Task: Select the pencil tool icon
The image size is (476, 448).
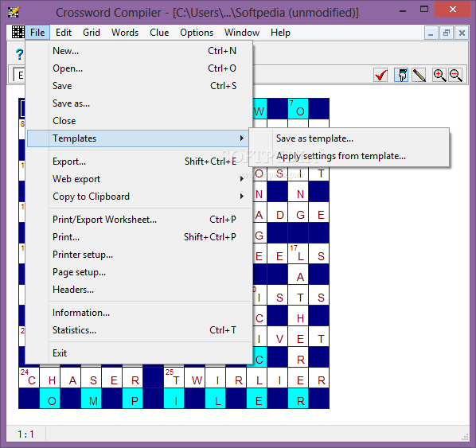Action: 419,75
